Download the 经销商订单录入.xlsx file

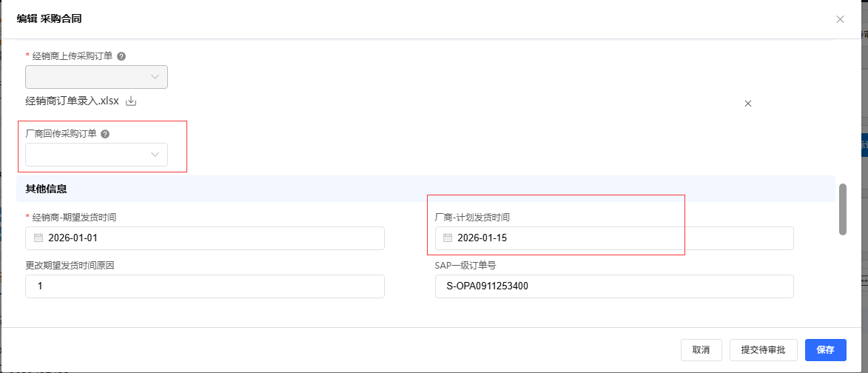pyautogui.click(x=131, y=101)
